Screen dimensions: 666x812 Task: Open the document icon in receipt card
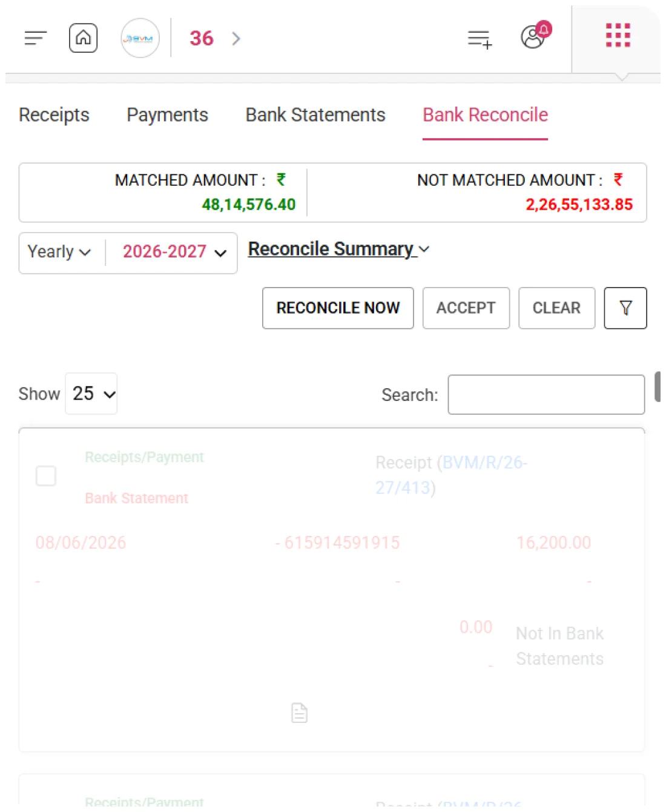(x=299, y=713)
